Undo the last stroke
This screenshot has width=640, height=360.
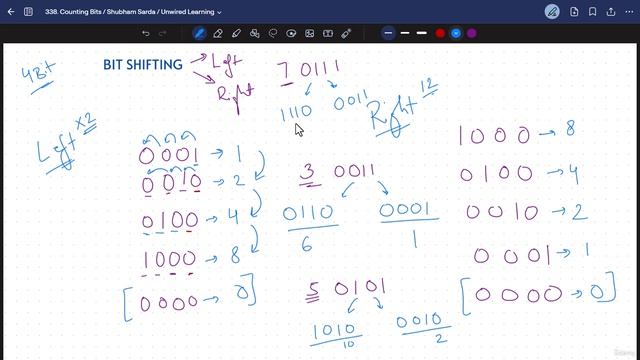[146, 33]
